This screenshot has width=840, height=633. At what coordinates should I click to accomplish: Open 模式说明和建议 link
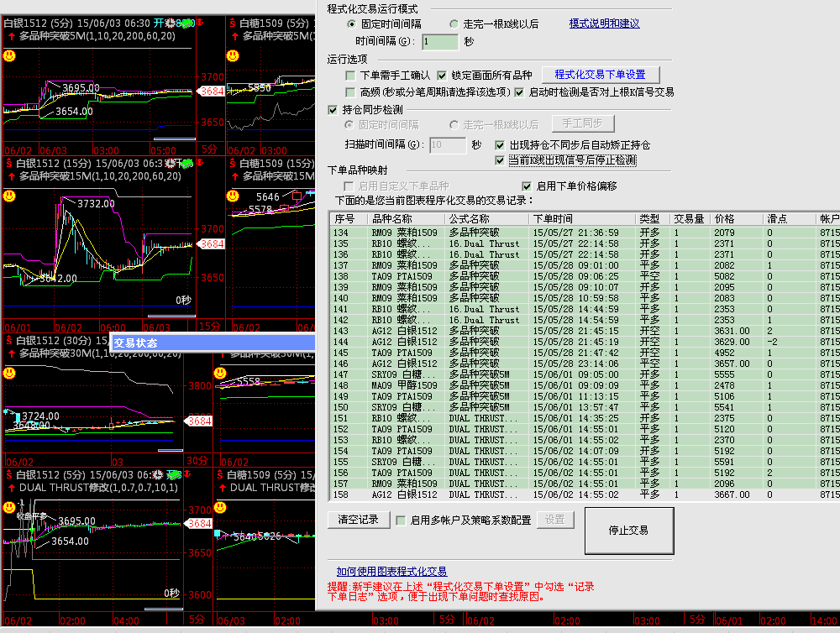[x=604, y=24]
